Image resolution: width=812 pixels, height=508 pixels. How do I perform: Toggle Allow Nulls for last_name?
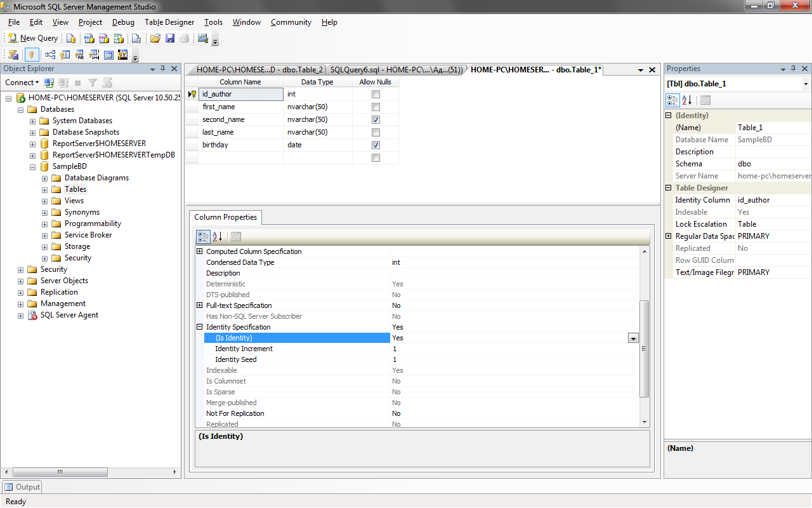(x=376, y=132)
